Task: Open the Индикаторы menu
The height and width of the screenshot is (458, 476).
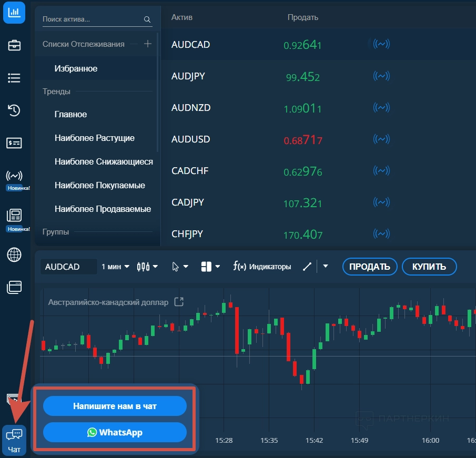Action: (262, 267)
